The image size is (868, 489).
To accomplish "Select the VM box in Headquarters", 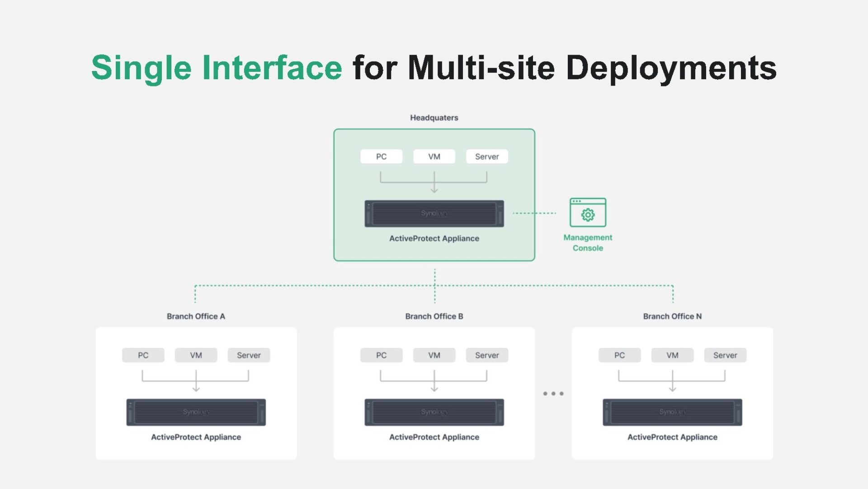I will (434, 157).
